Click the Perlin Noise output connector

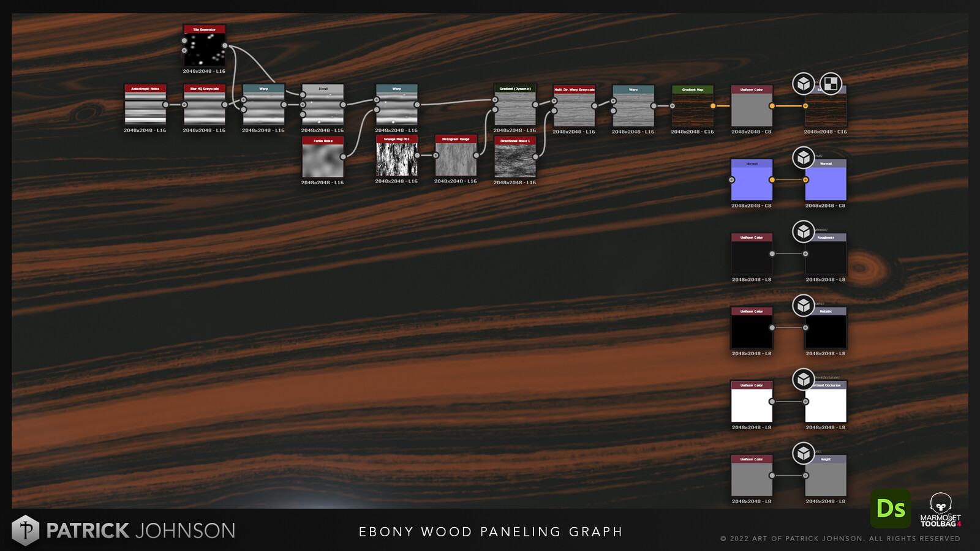click(343, 157)
